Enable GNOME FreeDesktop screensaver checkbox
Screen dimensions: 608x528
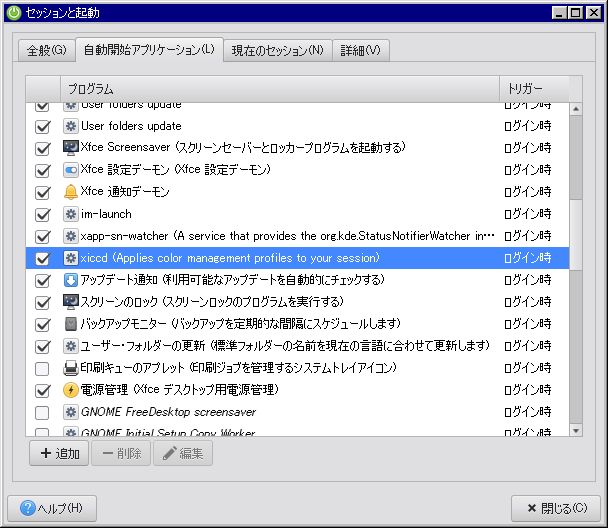(x=42, y=412)
